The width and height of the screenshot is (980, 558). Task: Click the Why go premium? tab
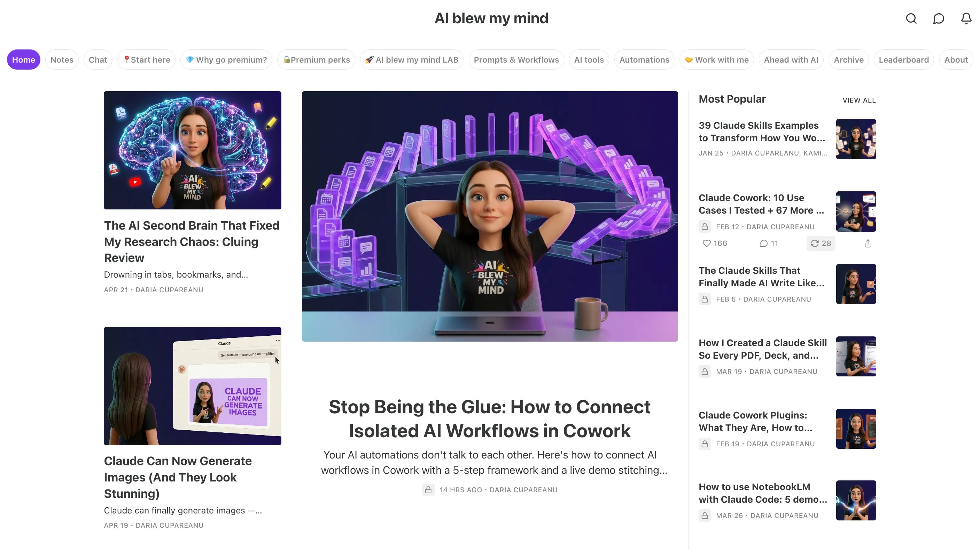[226, 59]
